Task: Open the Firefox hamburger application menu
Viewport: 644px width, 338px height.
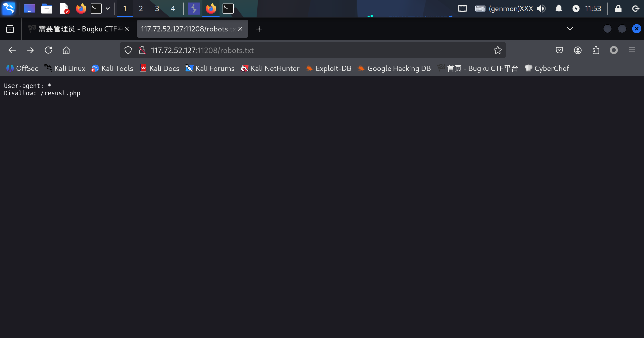Action: click(632, 50)
